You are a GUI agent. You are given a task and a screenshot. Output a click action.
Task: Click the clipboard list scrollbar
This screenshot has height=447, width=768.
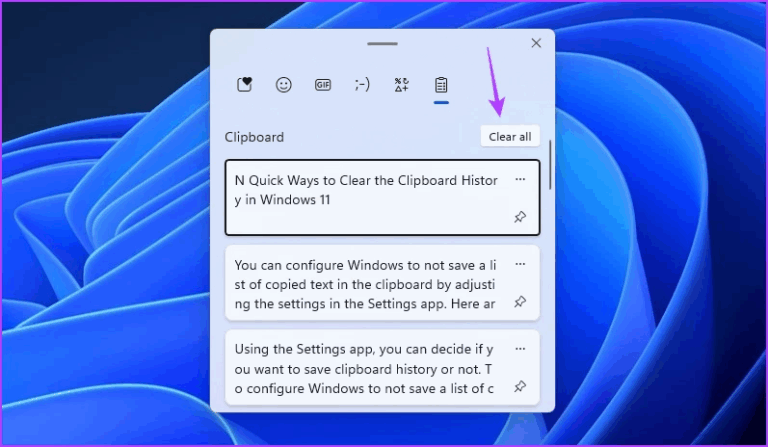(x=550, y=165)
